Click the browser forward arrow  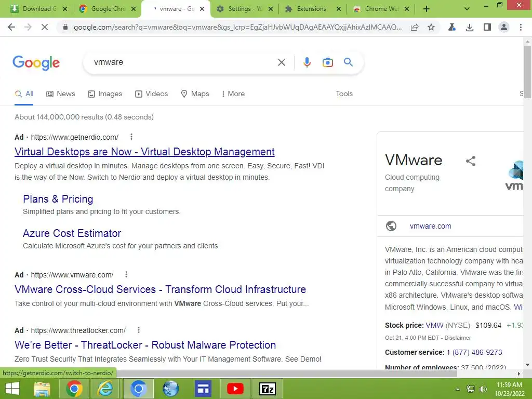[x=28, y=27]
